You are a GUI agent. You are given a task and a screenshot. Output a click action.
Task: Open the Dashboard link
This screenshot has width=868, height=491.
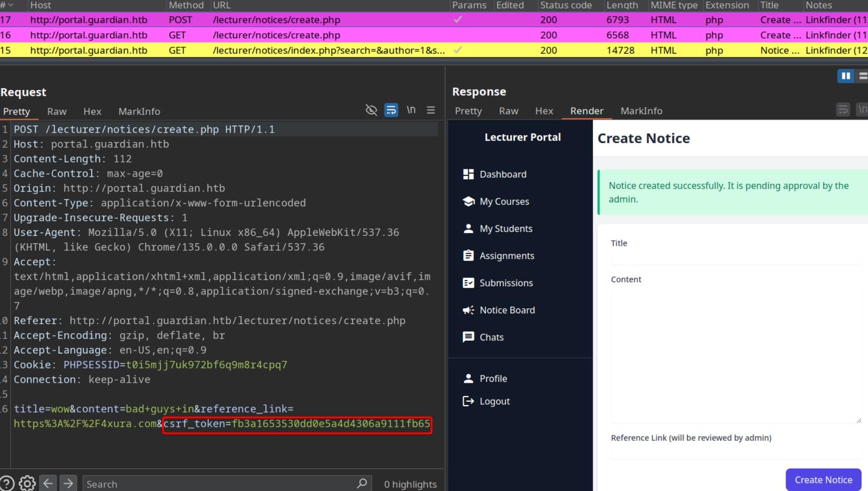point(503,174)
